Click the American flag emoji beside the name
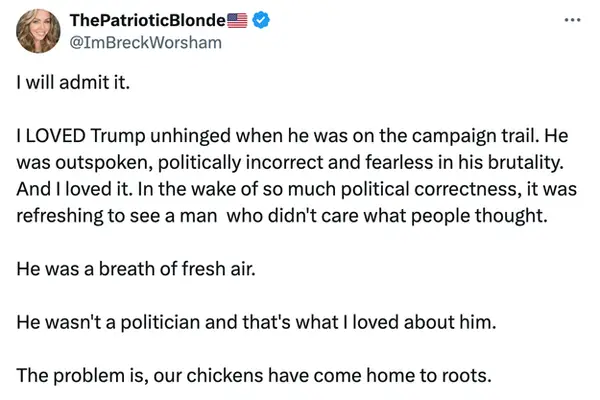Screen dimensions: 600x400 pyautogui.click(x=236, y=20)
